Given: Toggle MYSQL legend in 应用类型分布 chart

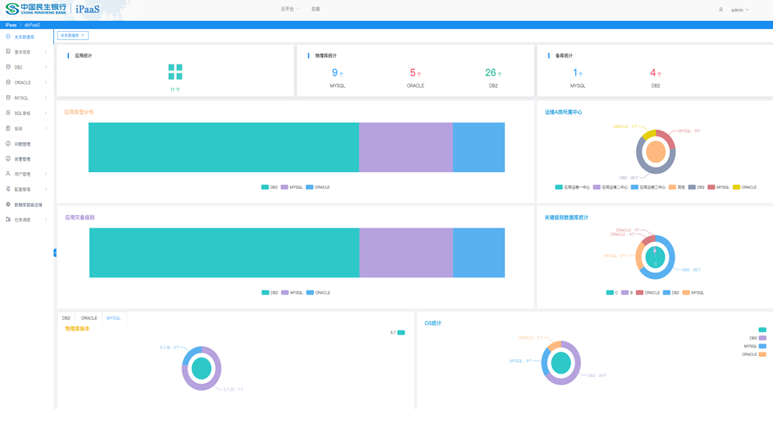Looking at the screenshot, I should click(x=291, y=187).
